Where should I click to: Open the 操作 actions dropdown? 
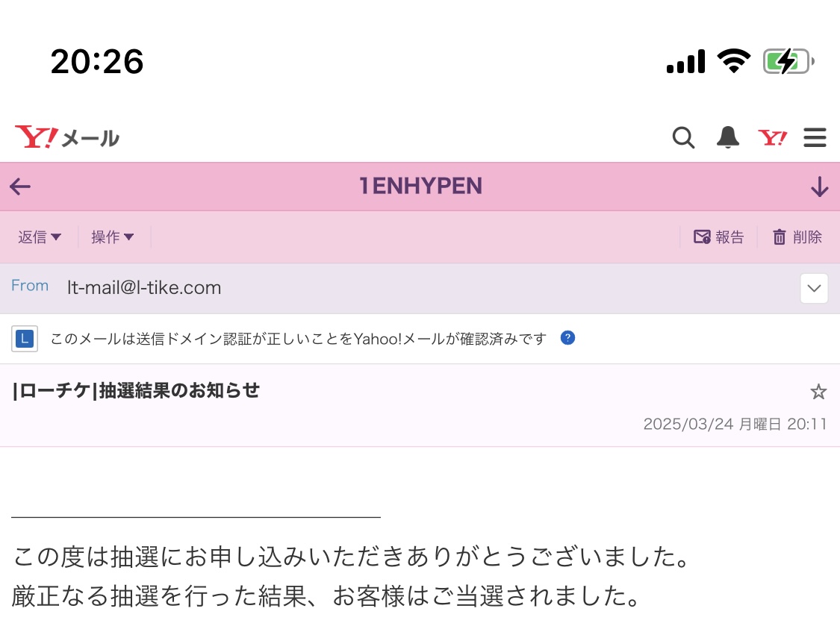point(113,237)
